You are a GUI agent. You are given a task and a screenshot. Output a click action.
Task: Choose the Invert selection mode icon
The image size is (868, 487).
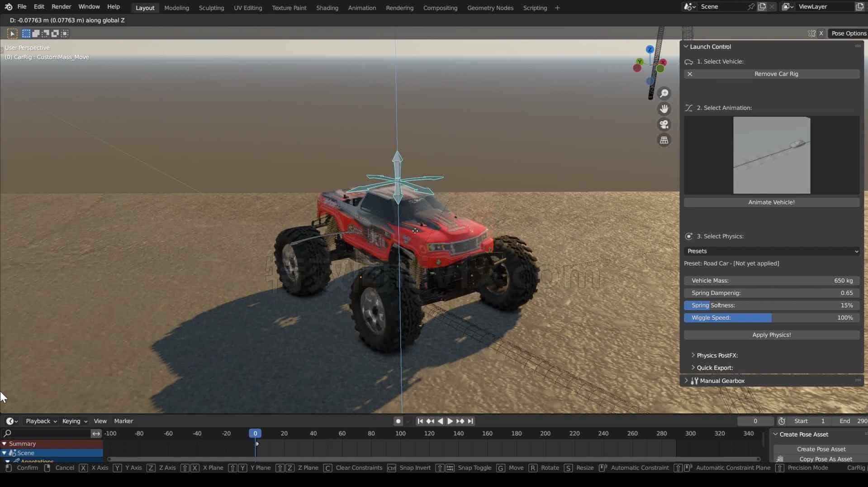[55, 33]
